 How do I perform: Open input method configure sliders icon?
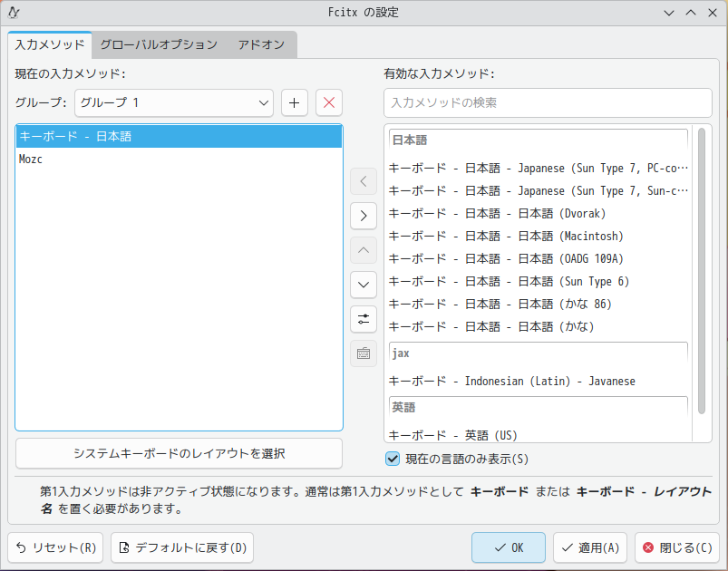click(363, 319)
